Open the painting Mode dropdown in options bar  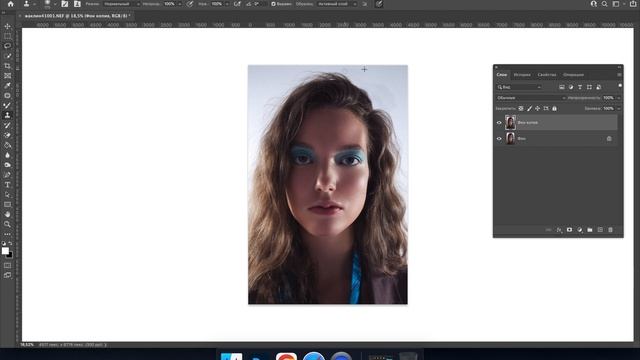[121, 4]
